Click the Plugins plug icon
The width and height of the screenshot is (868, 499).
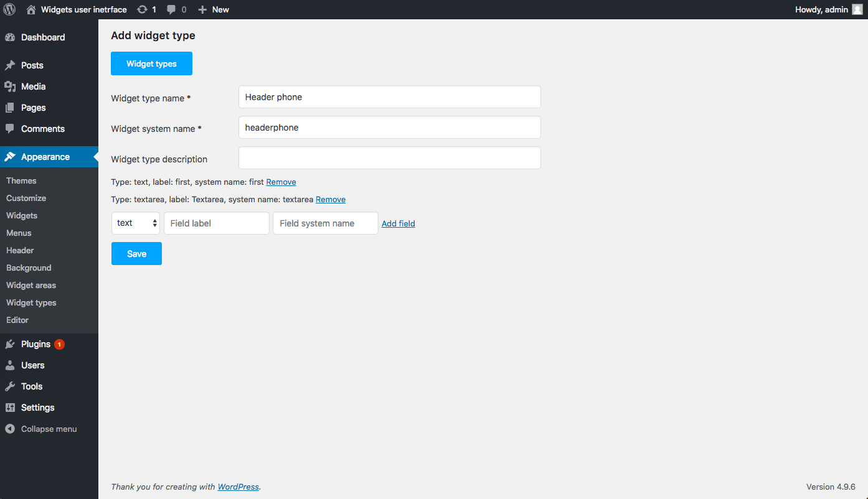pyautogui.click(x=10, y=344)
